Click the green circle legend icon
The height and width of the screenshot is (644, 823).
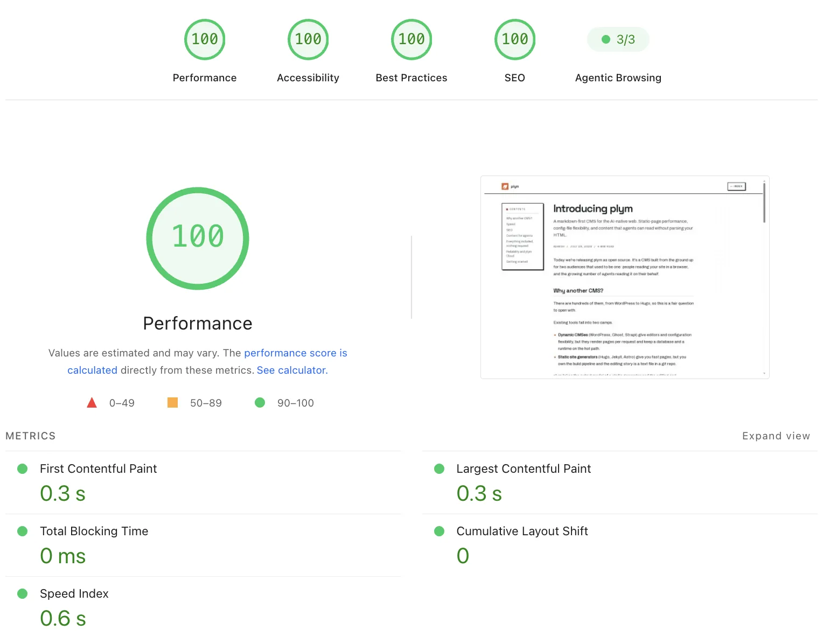tap(260, 403)
